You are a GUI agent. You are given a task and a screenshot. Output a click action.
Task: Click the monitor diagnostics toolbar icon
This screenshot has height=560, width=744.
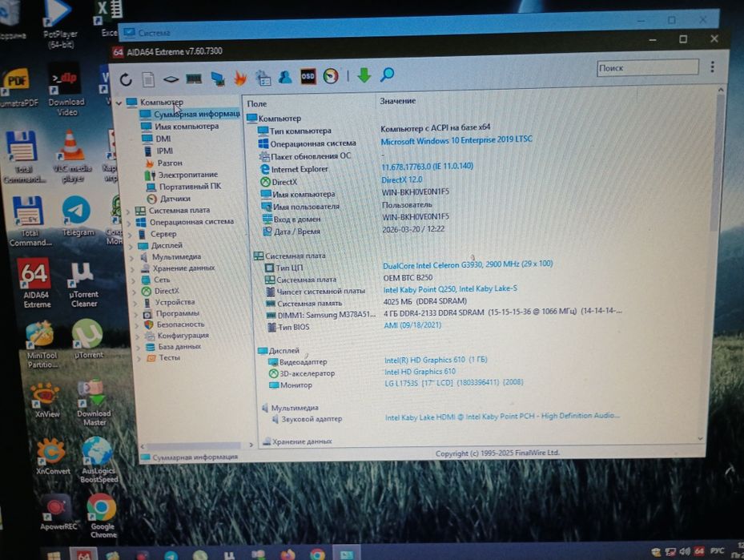pos(218,79)
